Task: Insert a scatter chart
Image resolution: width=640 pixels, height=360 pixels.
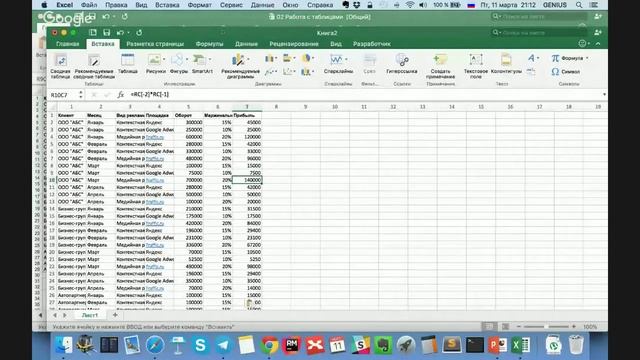Action: pos(287,72)
